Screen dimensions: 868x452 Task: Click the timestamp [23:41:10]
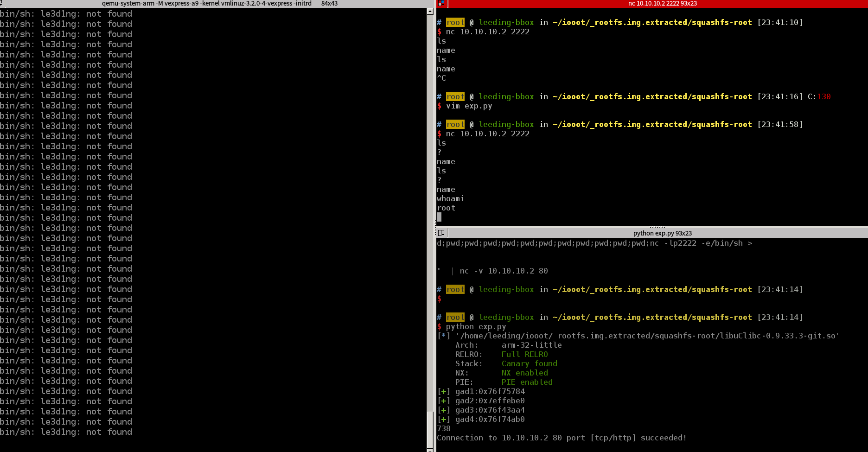[x=779, y=22]
